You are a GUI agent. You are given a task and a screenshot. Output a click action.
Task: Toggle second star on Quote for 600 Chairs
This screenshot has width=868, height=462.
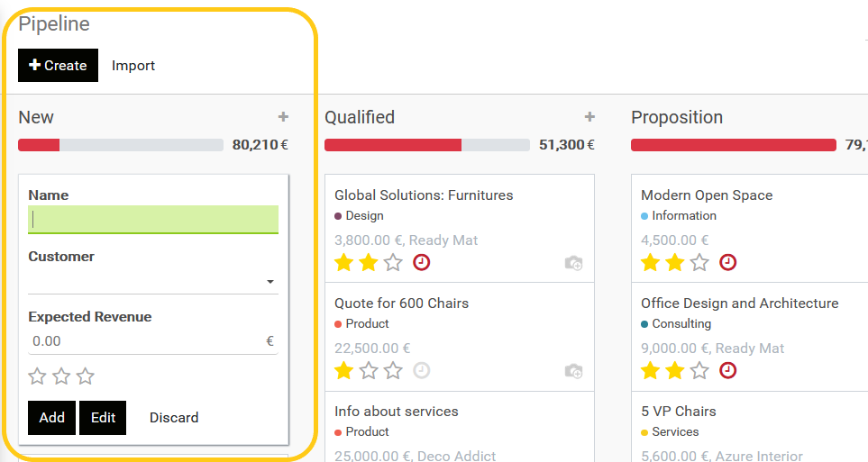(369, 370)
